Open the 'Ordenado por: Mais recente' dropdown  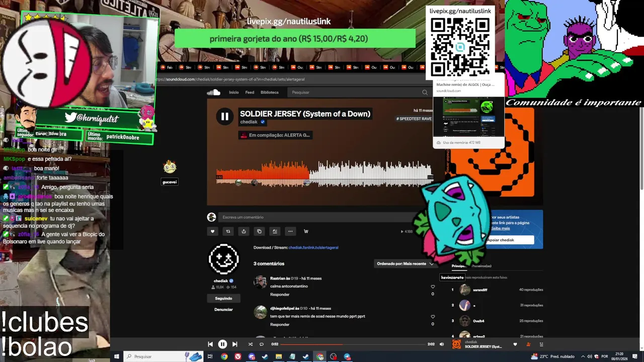tap(405, 263)
